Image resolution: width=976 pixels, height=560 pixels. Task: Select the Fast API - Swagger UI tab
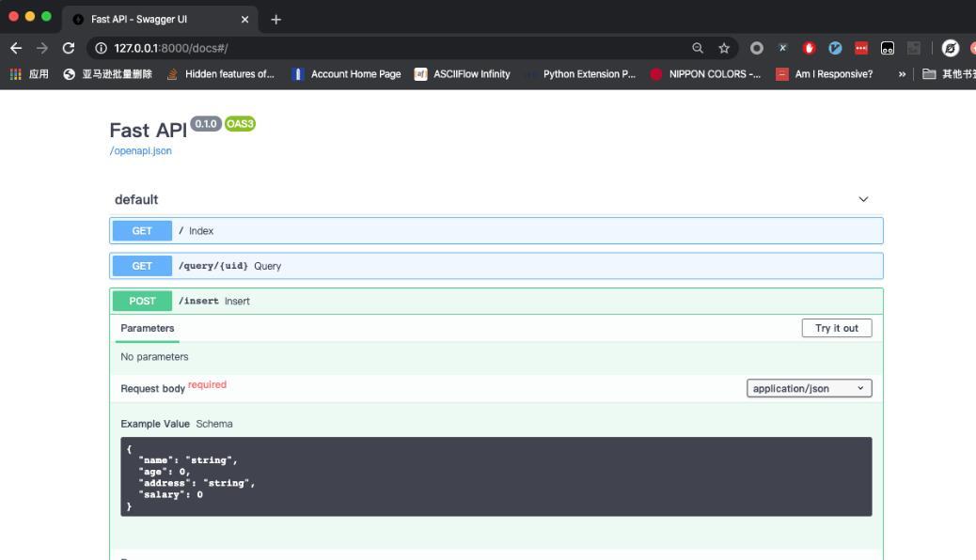coord(161,20)
